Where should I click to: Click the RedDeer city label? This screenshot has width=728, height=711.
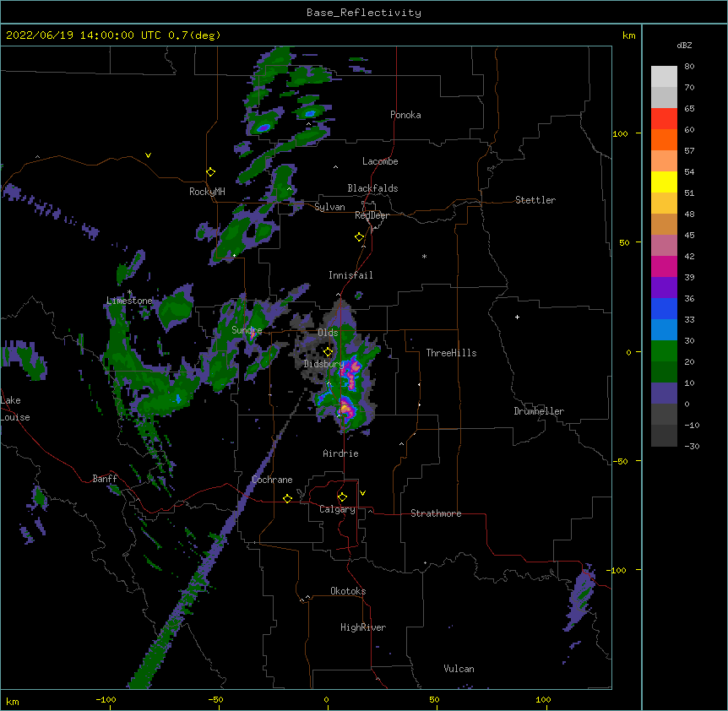pyautogui.click(x=372, y=215)
